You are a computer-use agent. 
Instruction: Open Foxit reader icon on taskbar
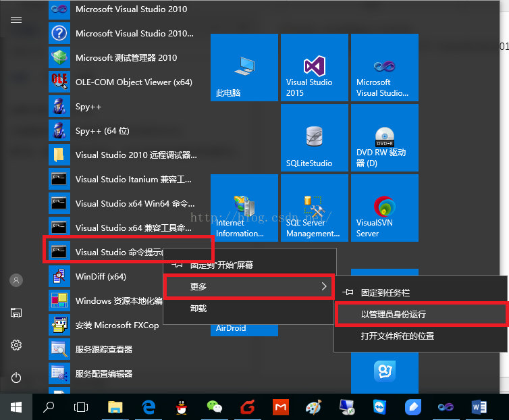(247, 407)
